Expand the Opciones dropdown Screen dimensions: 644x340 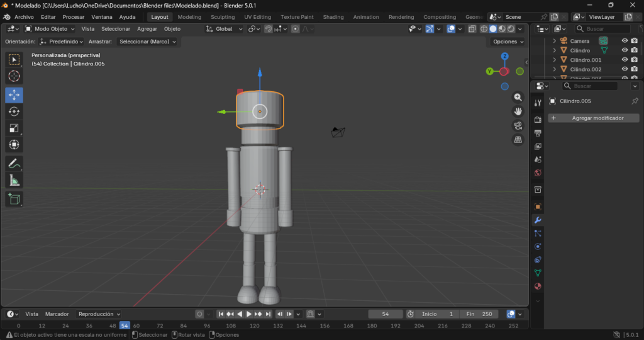click(x=508, y=42)
